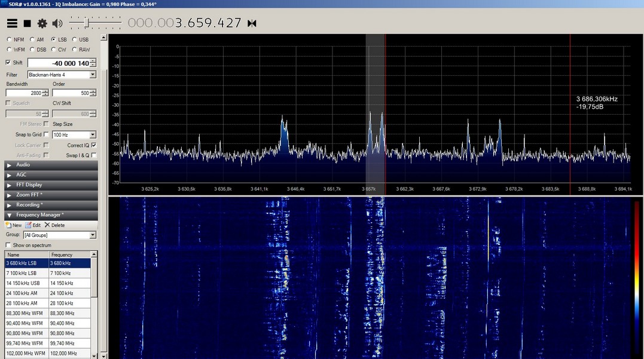Select the 99,740 MHz WFM entry
Image resolution: width=644 pixels, height=359 pixels.
pyautogui.click(x=48, y=343)
